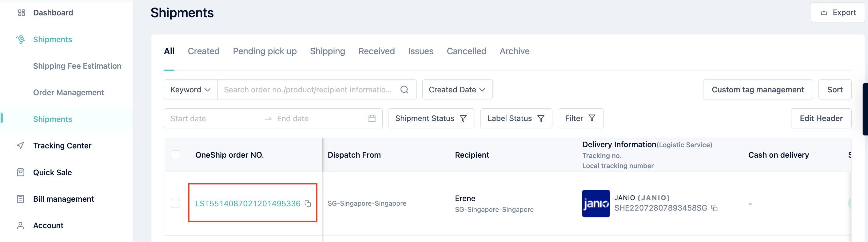868x242 pixels.
Task: Click the Quick Sale bag icon
Action: pos(21,172)
